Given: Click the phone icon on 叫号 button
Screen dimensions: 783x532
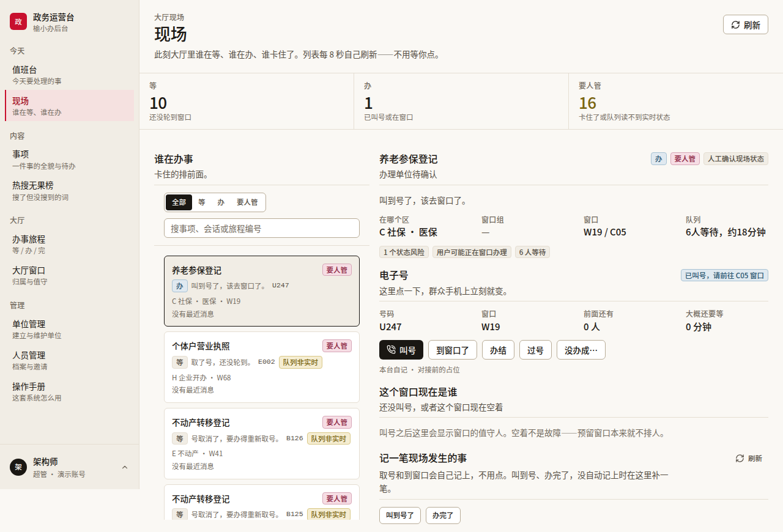Looking at the screenshot, I should tap(391, 350).
